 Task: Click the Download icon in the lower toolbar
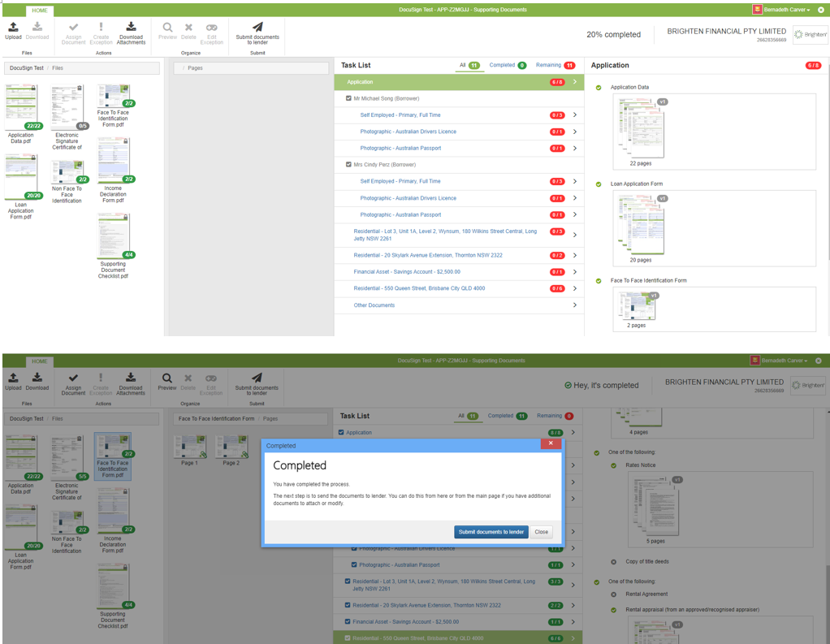(x=37, y=378)
